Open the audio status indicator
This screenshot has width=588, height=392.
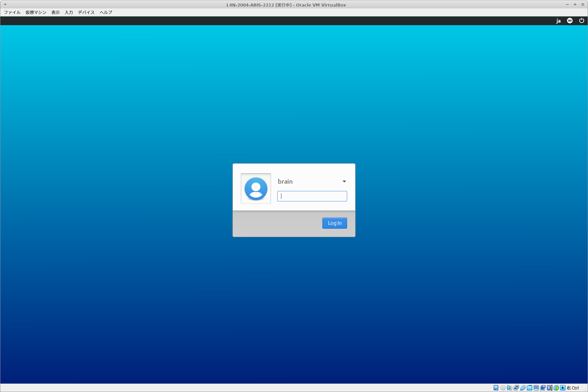(509, 387)
